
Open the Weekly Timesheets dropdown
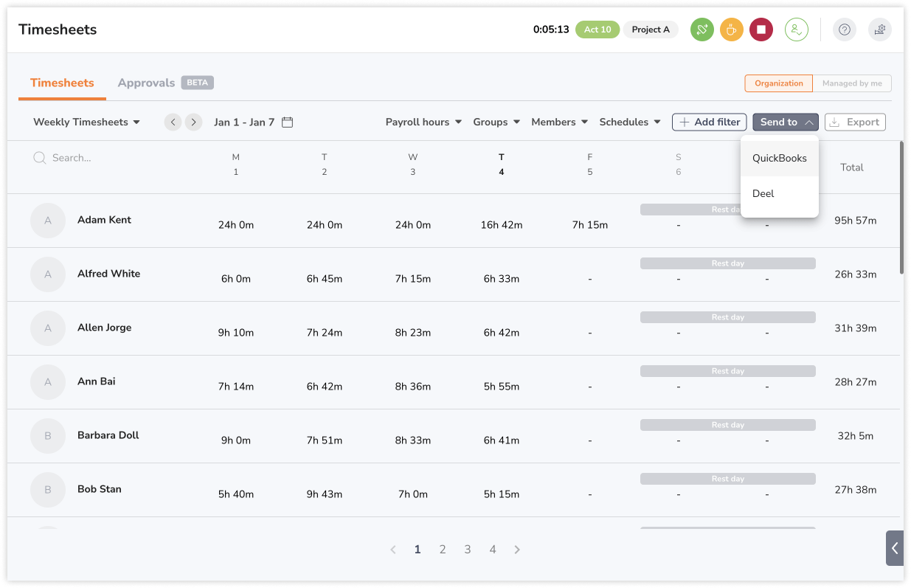pos(86,122)
